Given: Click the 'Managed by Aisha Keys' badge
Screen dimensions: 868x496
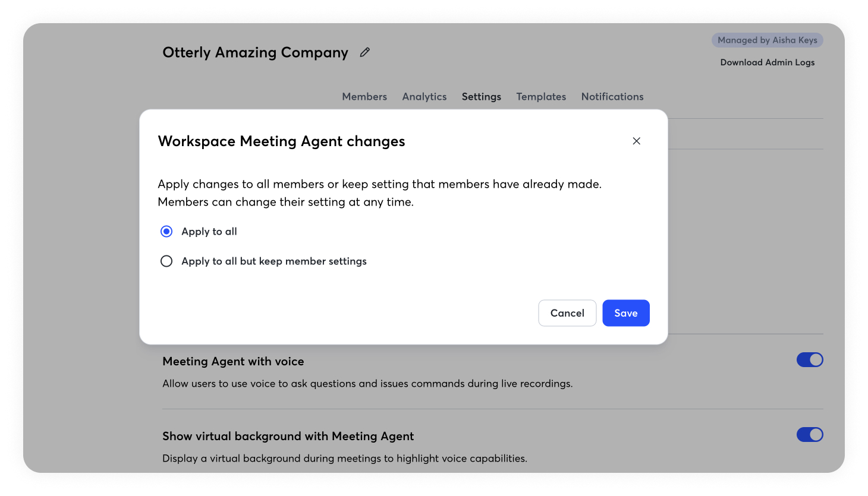Looking at the screenshot, I should 767,40.
